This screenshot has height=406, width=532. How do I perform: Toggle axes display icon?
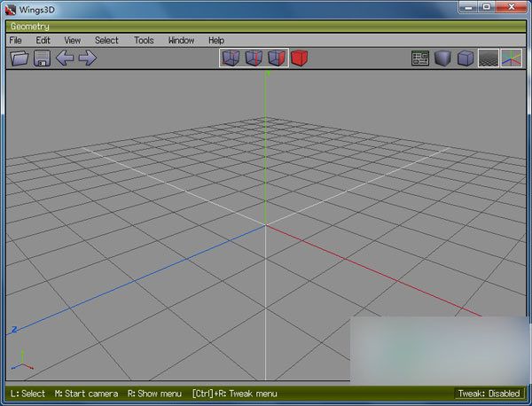[512, 59]
